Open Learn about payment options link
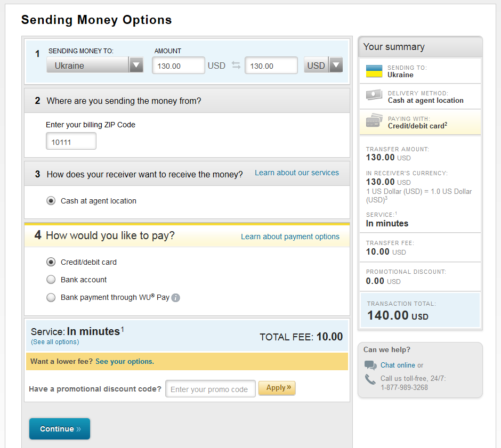 [x=290, y=237]
